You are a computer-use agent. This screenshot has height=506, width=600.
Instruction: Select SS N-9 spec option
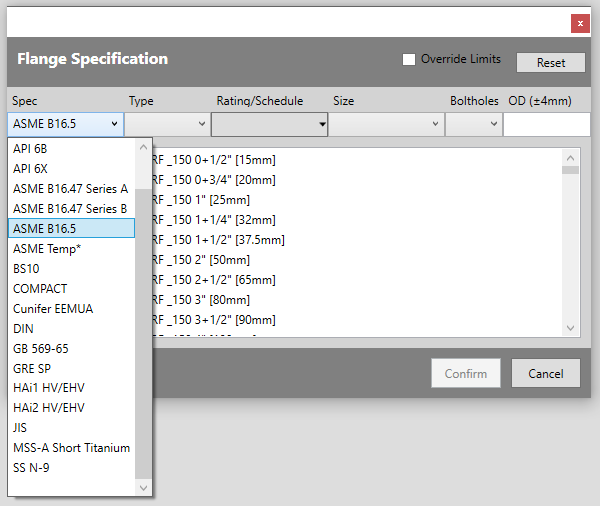click(x=72, y=468)
